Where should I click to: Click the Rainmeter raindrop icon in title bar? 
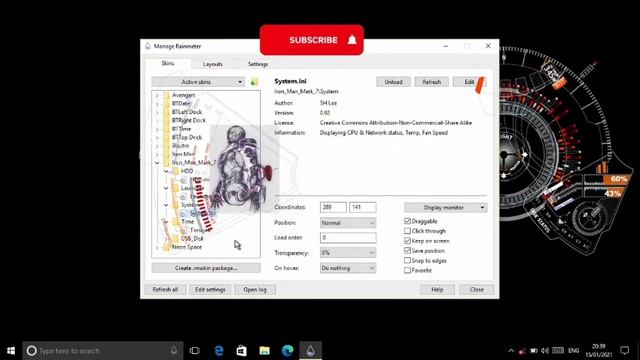(x=148, y=46)
